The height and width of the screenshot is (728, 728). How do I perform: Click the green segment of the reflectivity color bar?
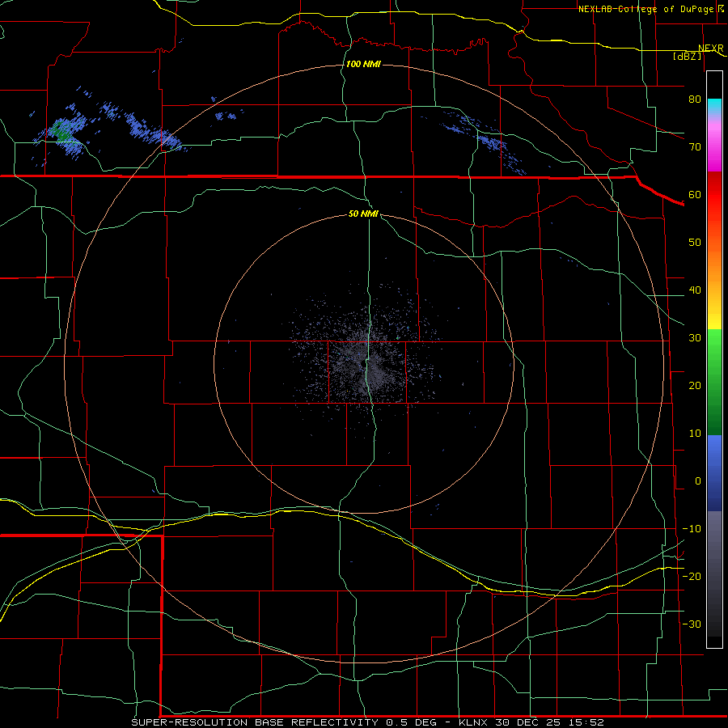[714, 382]
